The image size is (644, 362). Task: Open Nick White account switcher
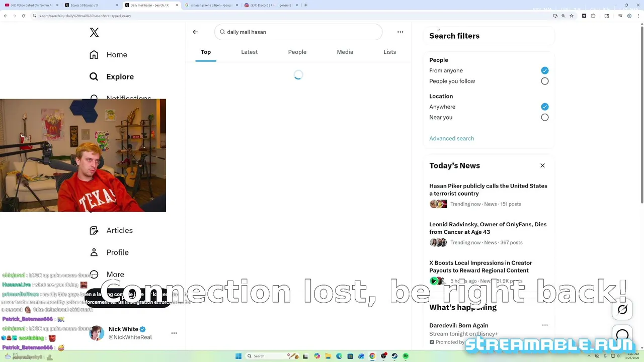(x=133, y=333)
